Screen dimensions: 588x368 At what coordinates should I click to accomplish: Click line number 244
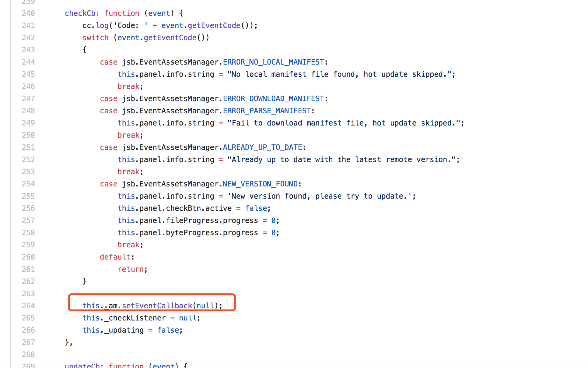point(28,62)
